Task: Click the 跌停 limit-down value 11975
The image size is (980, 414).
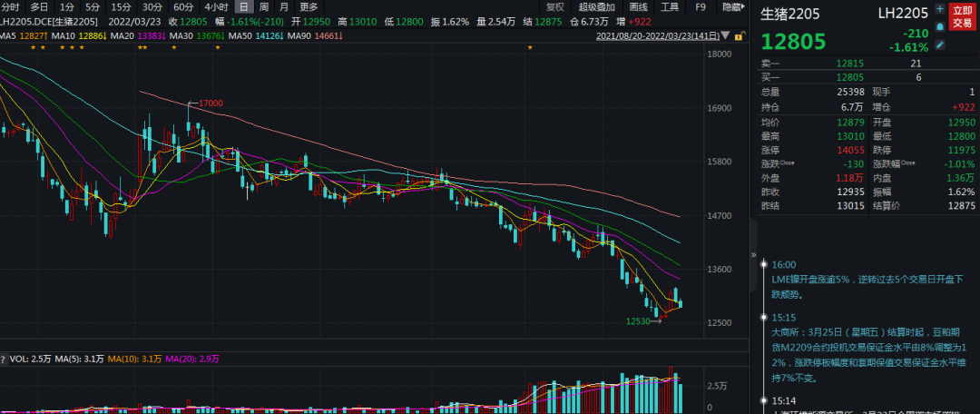Action: point(961,150)
